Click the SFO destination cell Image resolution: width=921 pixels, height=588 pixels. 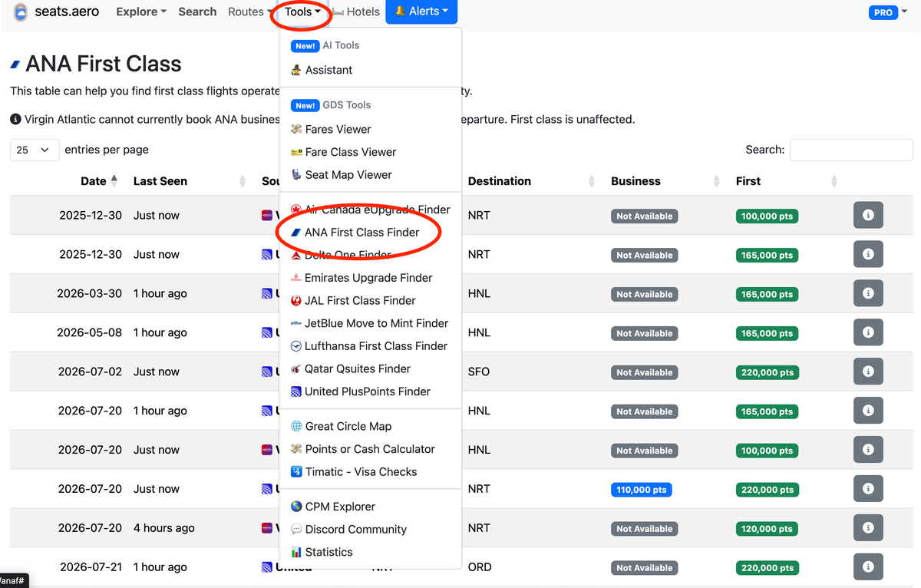click(x=479, y=372)
